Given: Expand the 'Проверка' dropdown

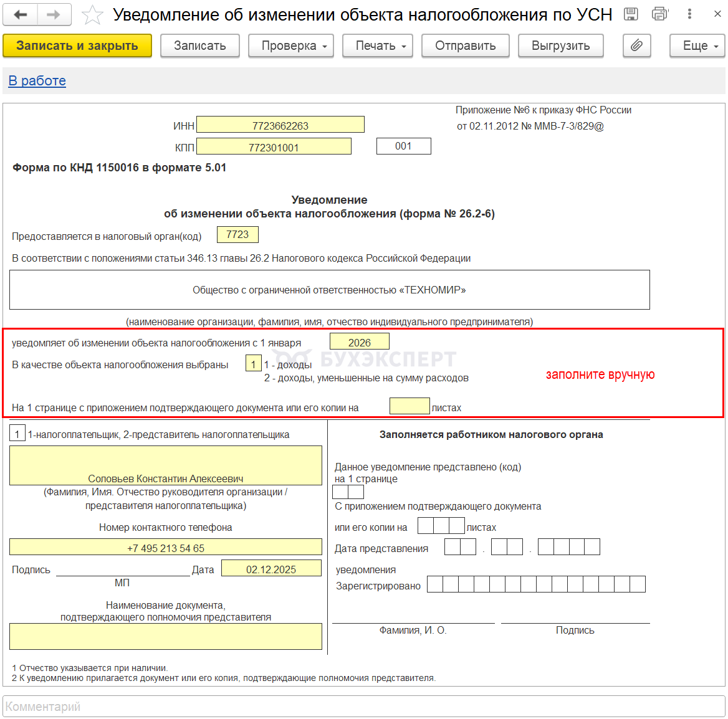Looking at the screenshot, I should [291, 45].
